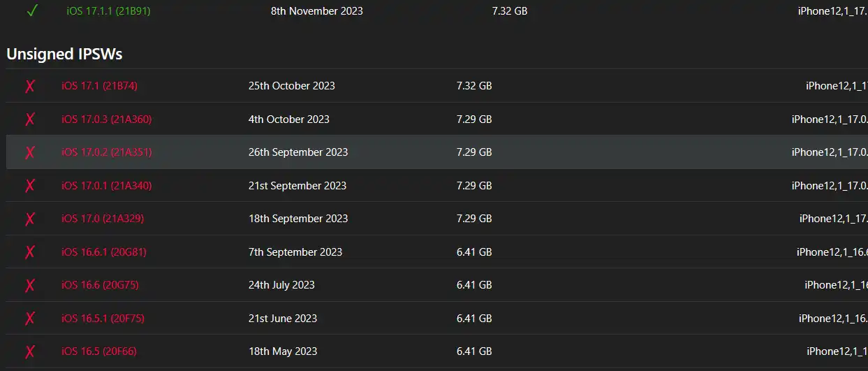Open the iOS 17.1.1 (21B91) signed firmware link
Image resolution: width=868 pixels, height=371 pixels.
pyautogui.click(x=108, y=11)
